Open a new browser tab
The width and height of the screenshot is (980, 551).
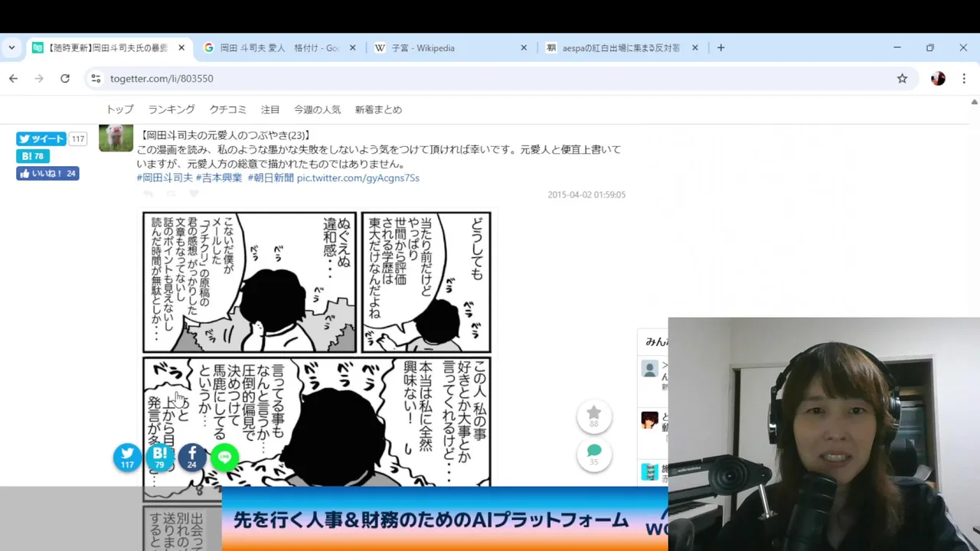(720, 47)
